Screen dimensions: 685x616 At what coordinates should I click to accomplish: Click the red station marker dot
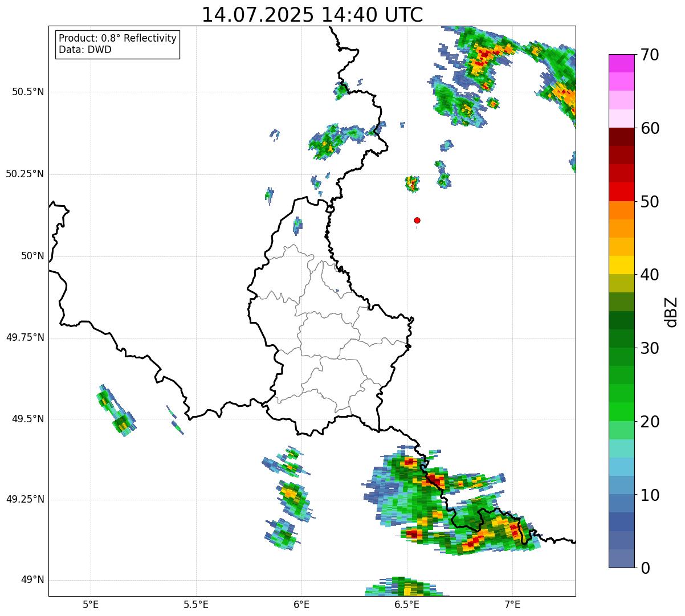coord(417,220)
